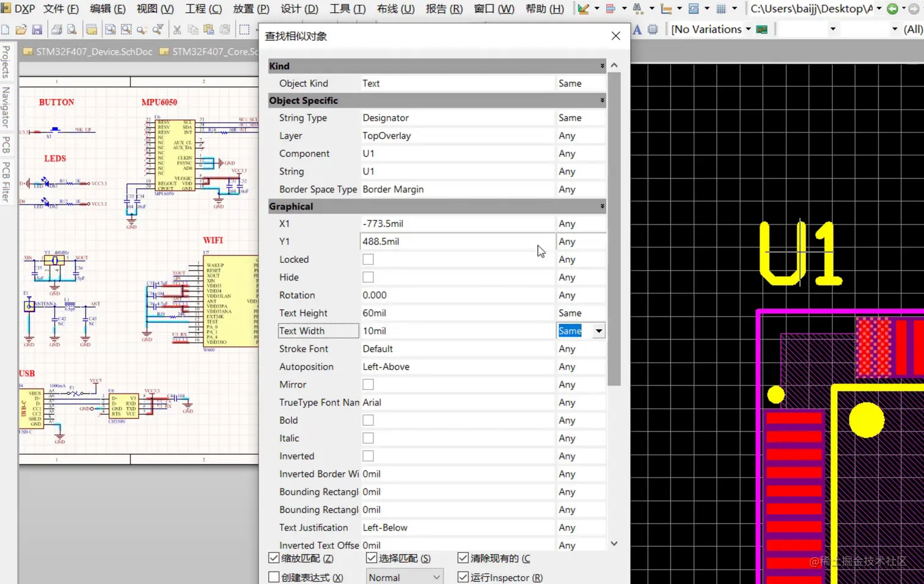Open the 编辑 (E) menu
This screenshot has width=924, height=584.
tap(108, 9)
